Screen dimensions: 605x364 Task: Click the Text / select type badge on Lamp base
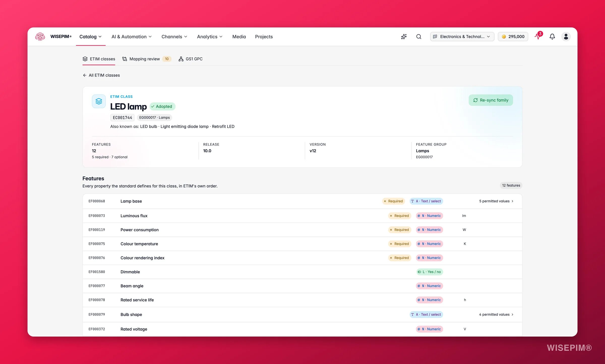(426, 201)
